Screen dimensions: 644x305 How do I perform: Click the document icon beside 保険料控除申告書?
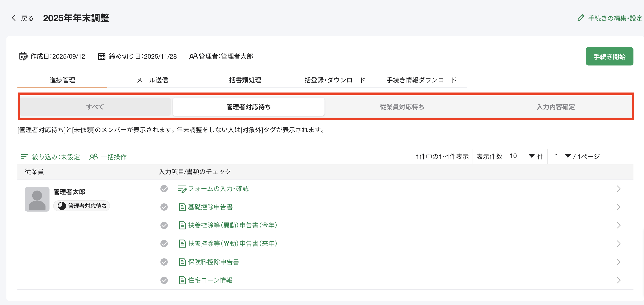182,262
